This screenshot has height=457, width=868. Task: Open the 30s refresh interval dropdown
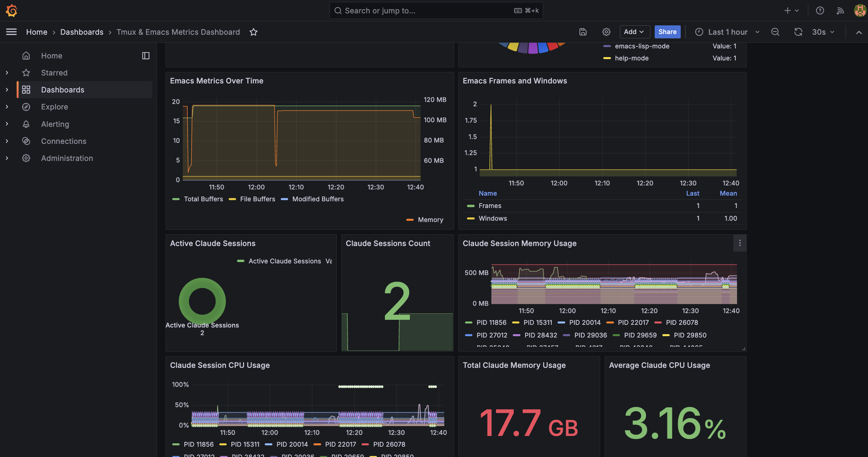click(823, 32)
